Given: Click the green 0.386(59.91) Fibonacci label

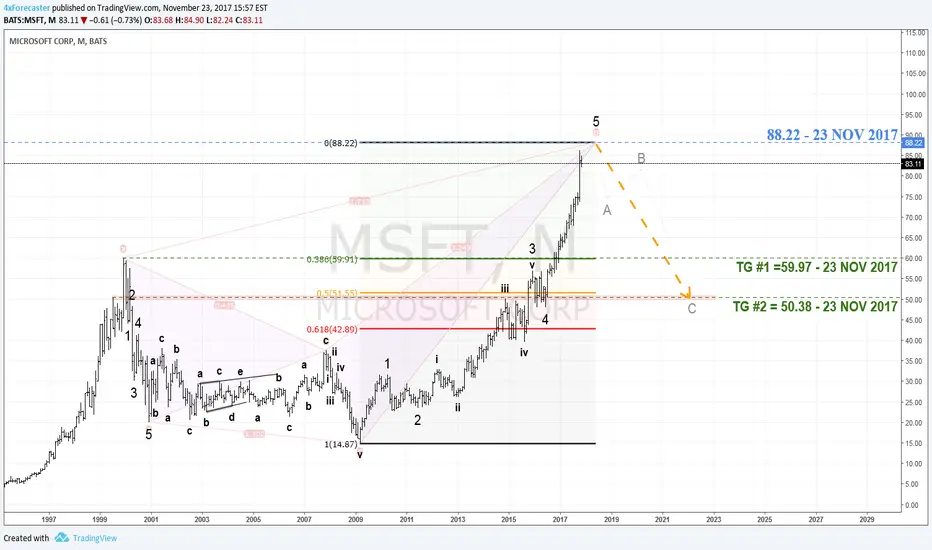Looking at the screenshot, I should [x=332, y=259].
